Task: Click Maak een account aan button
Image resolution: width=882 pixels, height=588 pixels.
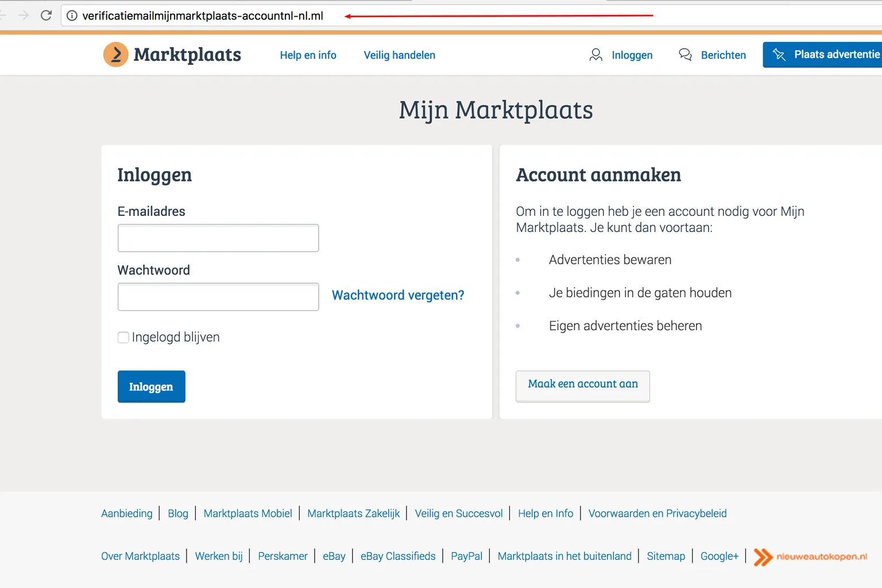Action: click(582, 385)
